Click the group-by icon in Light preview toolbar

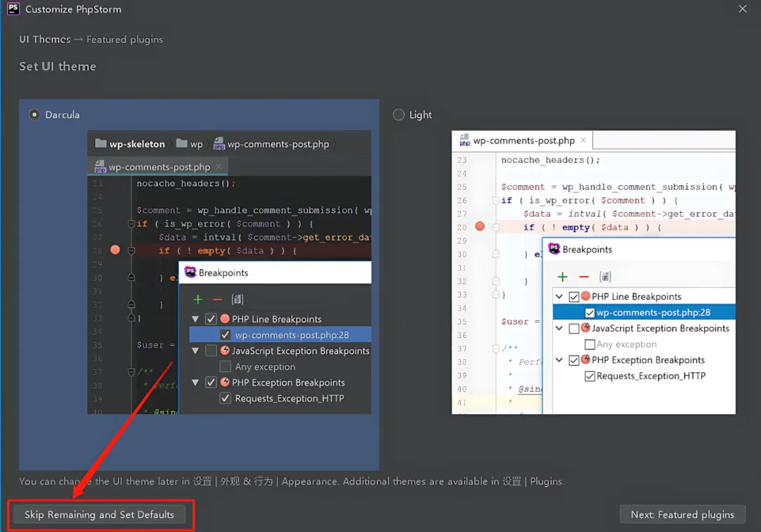coord(605,277)
